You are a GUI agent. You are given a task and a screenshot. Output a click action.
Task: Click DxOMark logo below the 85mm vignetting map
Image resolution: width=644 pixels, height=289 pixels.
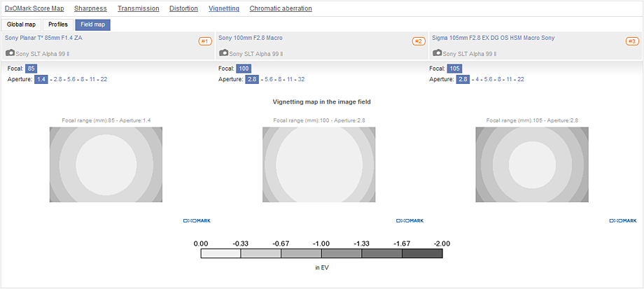coord(197,221)
